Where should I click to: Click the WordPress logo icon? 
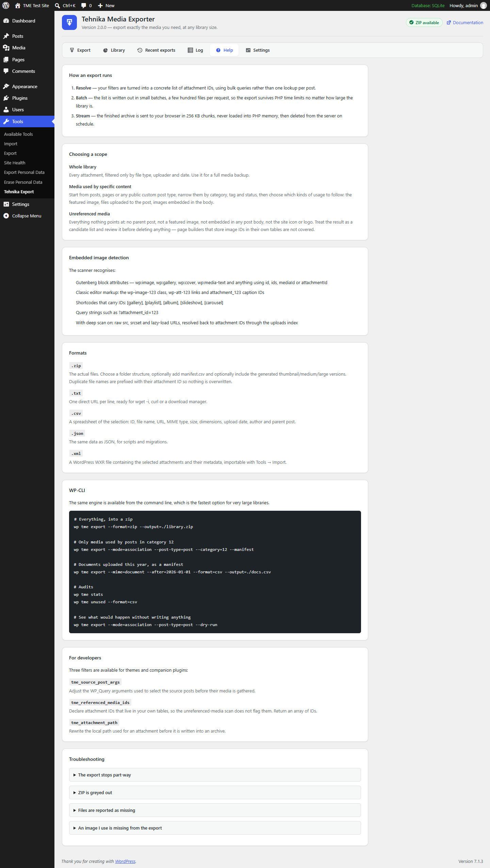(x=6, y=5)
